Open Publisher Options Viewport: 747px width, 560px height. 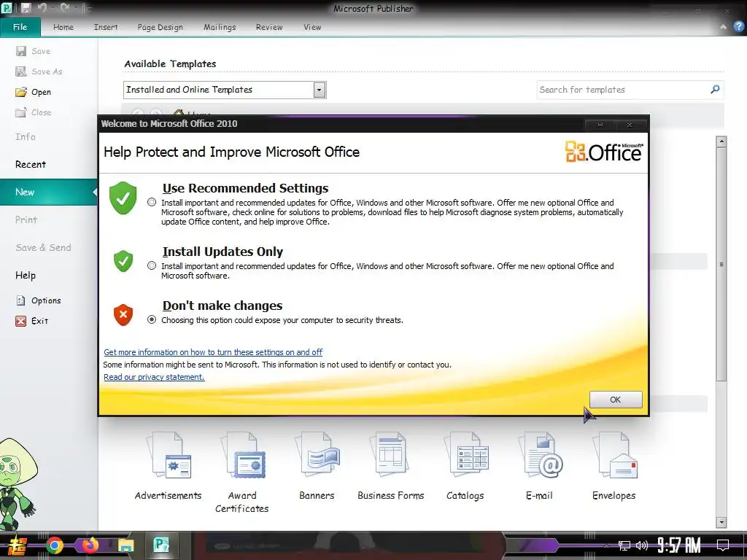click(x=39, y=300)
